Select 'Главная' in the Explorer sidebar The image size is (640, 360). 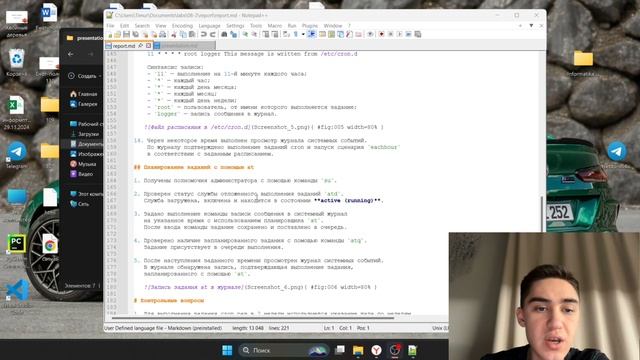pyautogui.click(x=84, y=94)
